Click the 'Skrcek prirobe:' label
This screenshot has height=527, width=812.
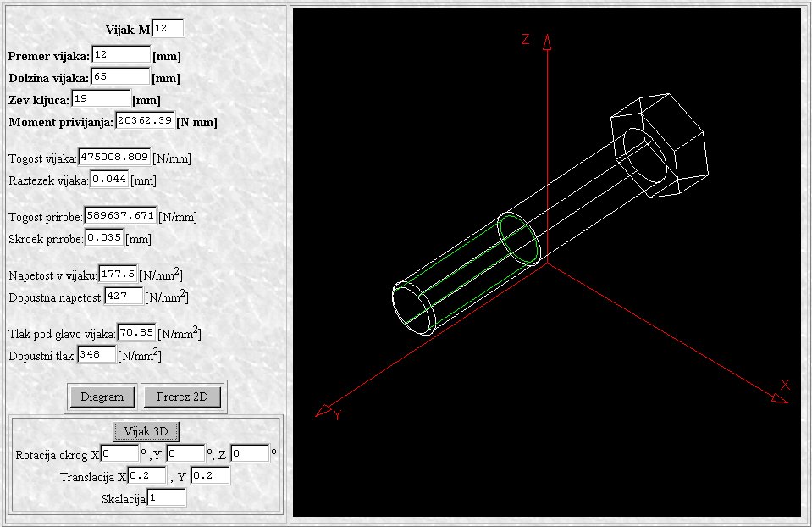pos(46,240)
